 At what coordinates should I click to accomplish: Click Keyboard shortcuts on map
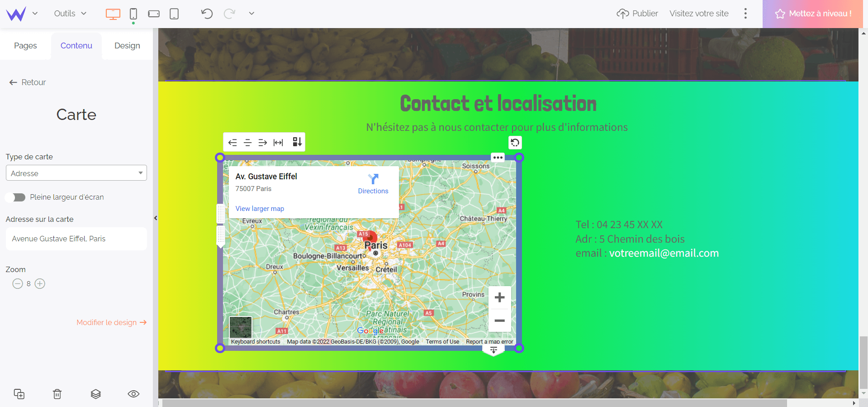[x=256, y=342]
